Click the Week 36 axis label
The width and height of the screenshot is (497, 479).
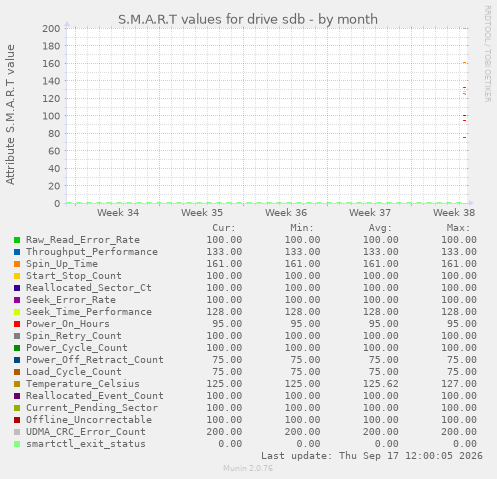click(x=286, y=213)
